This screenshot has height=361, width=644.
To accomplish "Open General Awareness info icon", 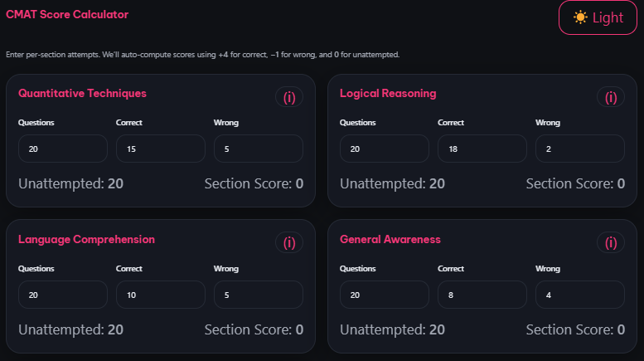I will point(611,243).
